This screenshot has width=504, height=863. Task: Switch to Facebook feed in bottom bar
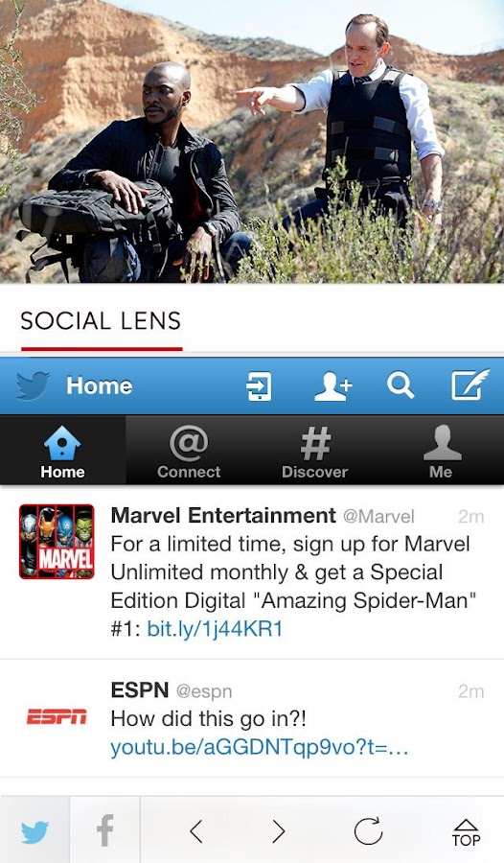click(104, 831)
